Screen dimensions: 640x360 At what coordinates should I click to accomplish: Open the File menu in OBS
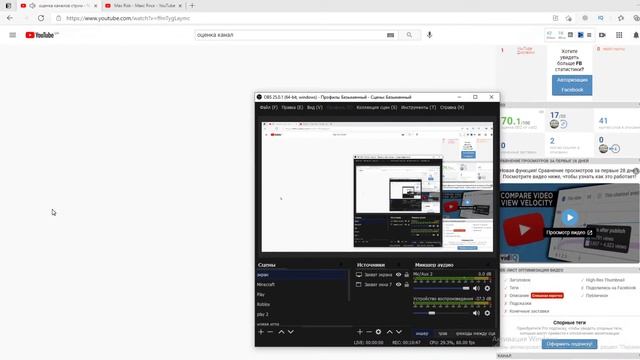268,107
